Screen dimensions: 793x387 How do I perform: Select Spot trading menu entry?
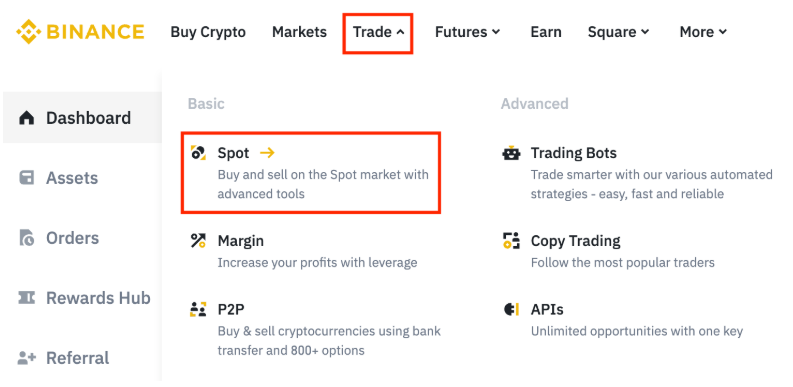pos(311,173)
